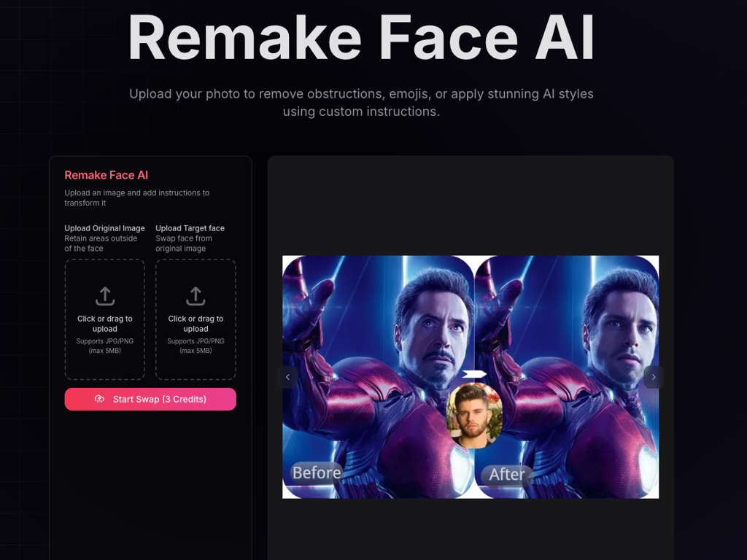This screenshot has width=747, height=560.
Task: Advance to the next example slide
Action: pyautogui.click(x=653, y=377)
